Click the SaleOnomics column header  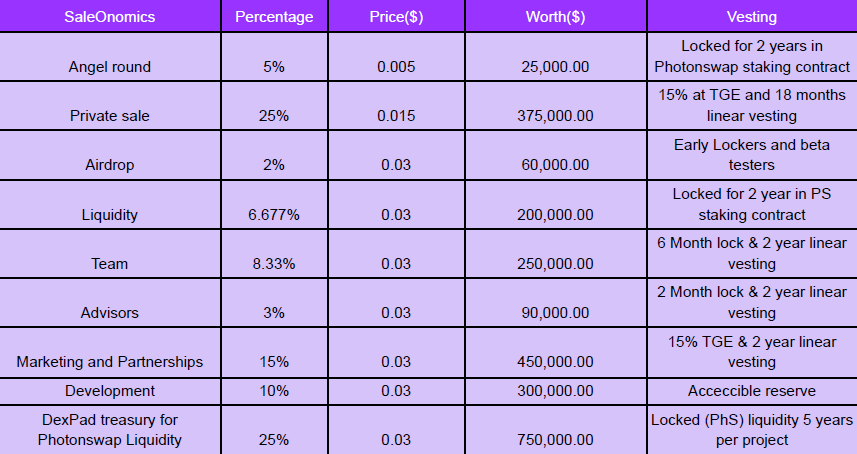point(110,16)
